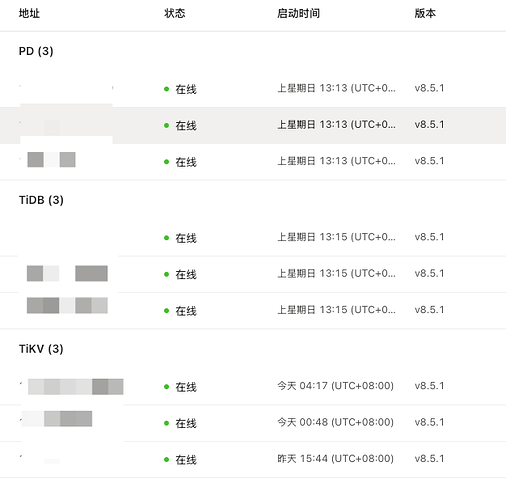Click the 昨天 15:44 (UTC+08:00) start time

click(x=336, y=458)
